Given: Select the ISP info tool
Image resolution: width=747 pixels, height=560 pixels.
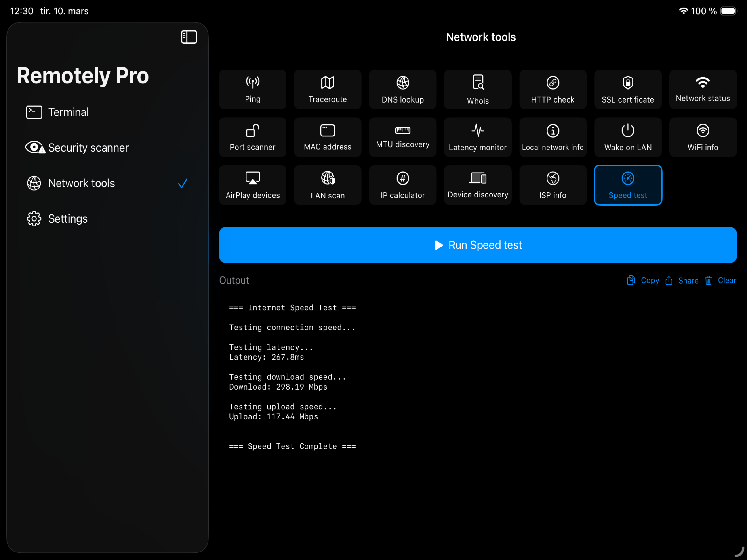Looking at the screenshot, I should click(553, 185).
